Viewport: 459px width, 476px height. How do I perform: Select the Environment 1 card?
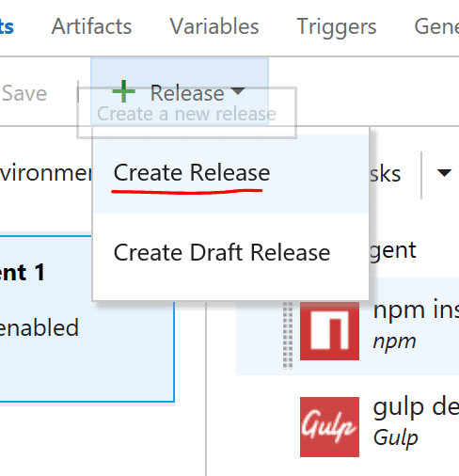[87, 318]
